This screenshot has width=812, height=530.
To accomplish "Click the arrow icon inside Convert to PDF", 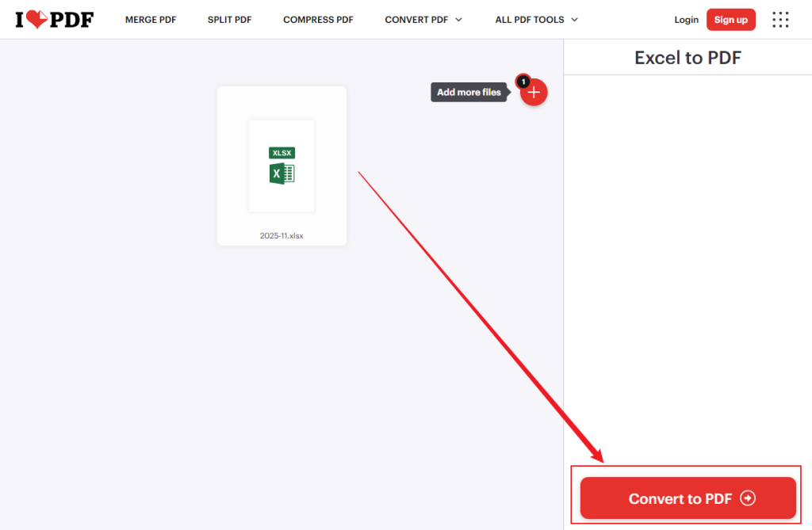I will [x=746, y=498].
